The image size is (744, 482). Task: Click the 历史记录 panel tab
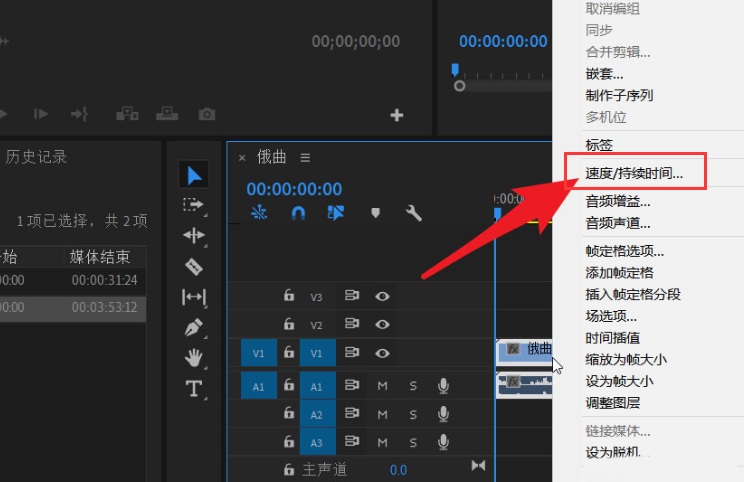click(x=37, y=156)
